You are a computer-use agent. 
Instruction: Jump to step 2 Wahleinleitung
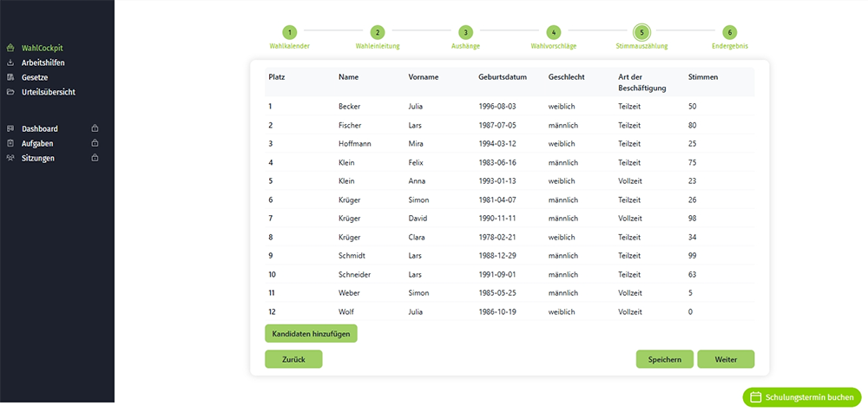point(378,32)
